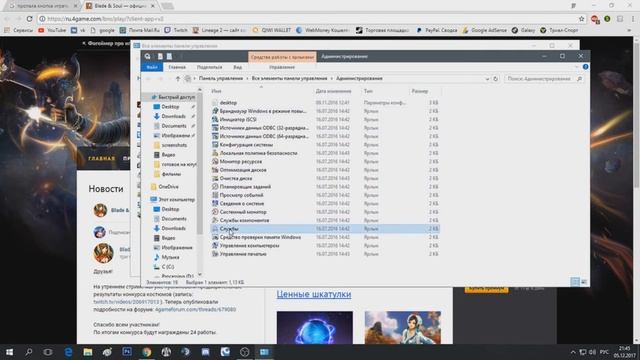Image resolution: width=640 pixels, height=360 pixels.
Task: Select Конфигурация системы shortcut icon
Action: tap(215, 144)
